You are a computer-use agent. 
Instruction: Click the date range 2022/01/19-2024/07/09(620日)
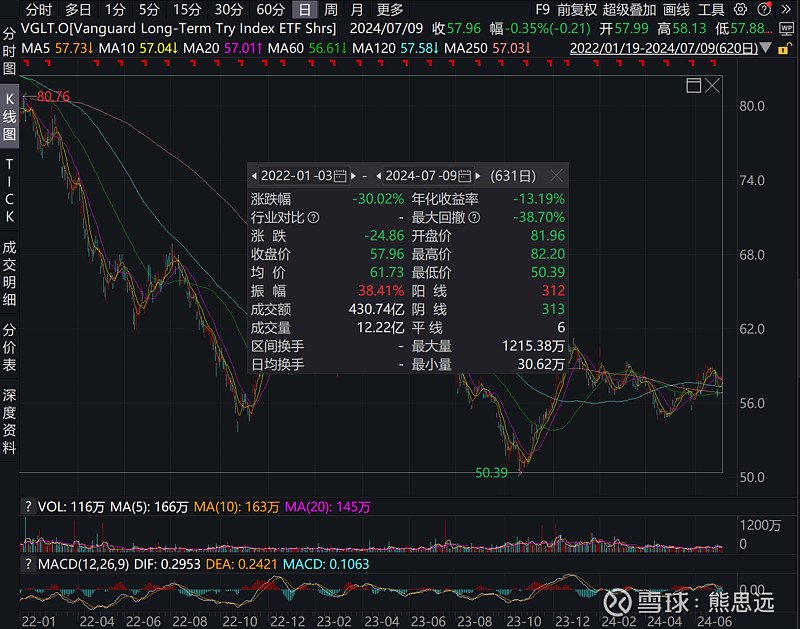(664, 48)
